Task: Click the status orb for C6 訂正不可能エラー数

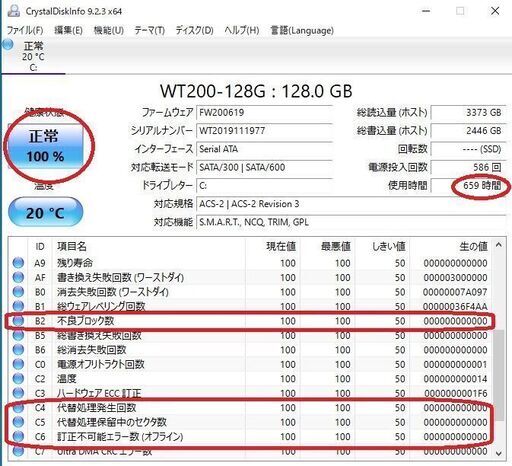Action: [x=18, y=436]
